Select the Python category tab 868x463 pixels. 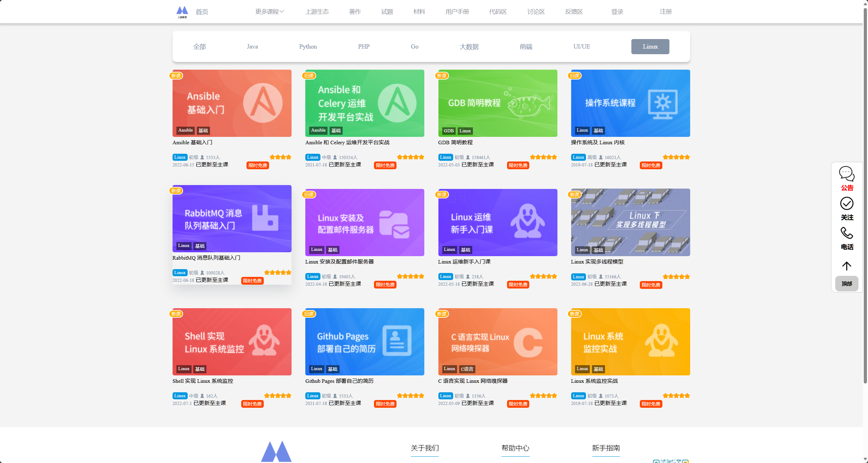click(x=308, y=46)
